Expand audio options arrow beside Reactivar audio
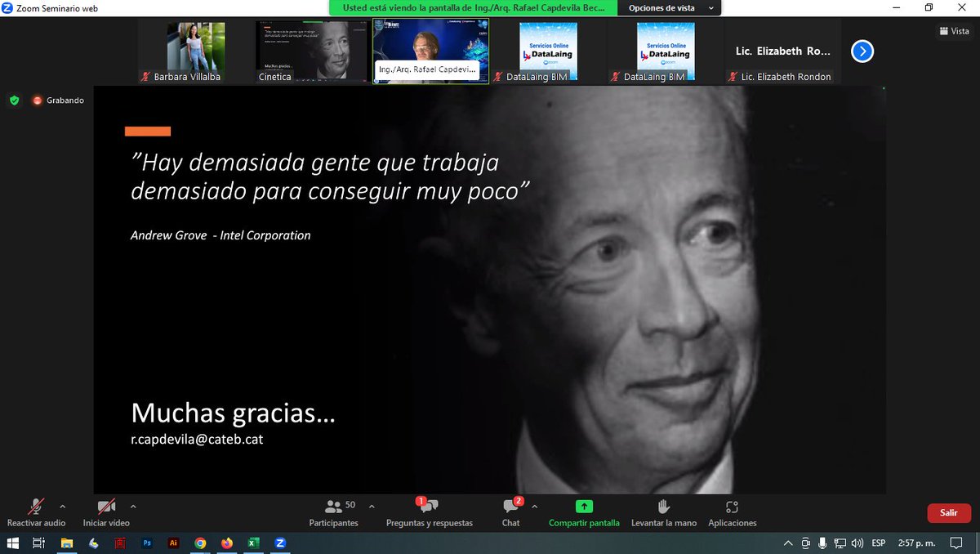Image resolution: width=980 pixels, height=554 pixels. click(x=62, y=507)
